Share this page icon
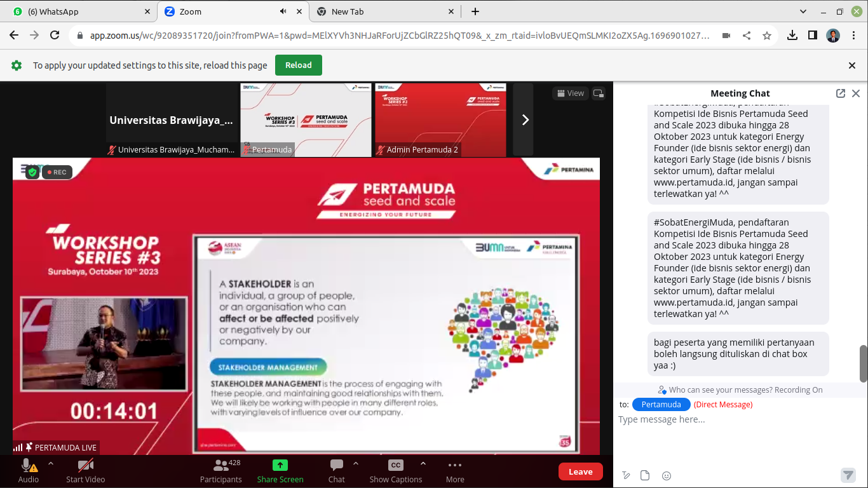The width and height of the screenshot is (868, 488). pyautogui.click(x=747, y=36)
